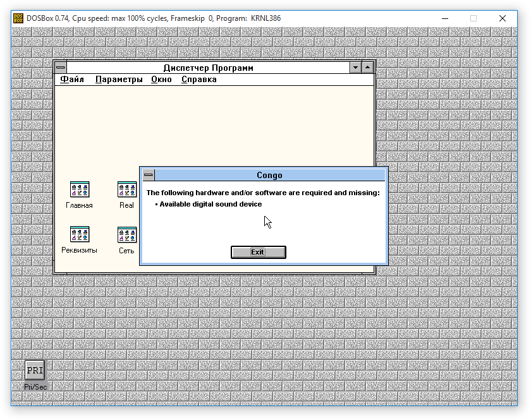Open Program Manager control menu box
531x420 pixels.
[x=61, y=68]
